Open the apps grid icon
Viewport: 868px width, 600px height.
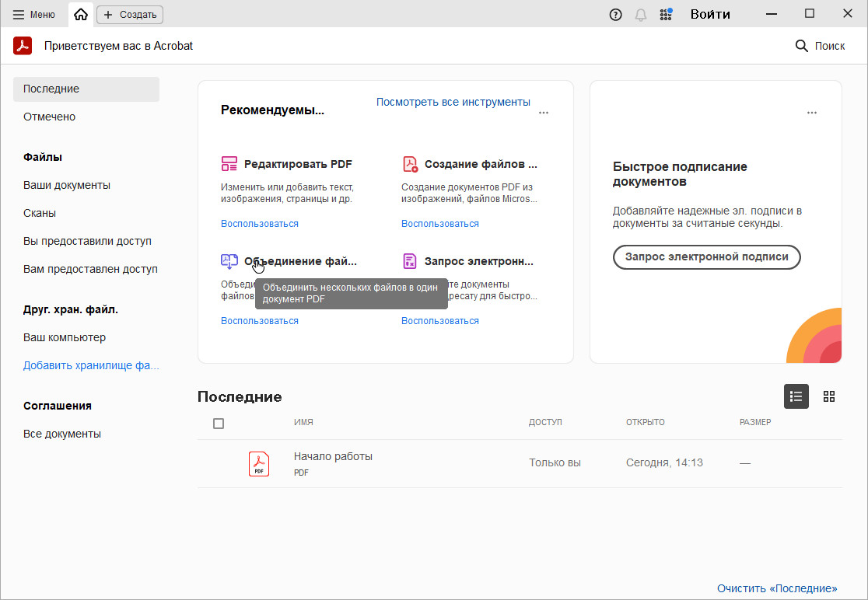(x=666, y=14)
